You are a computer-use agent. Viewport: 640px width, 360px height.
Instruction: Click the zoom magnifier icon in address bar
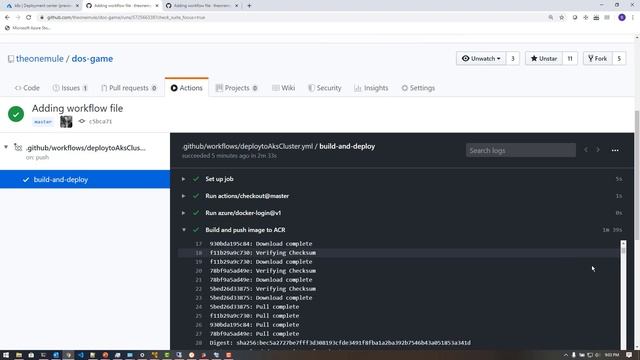pos(551,18)
